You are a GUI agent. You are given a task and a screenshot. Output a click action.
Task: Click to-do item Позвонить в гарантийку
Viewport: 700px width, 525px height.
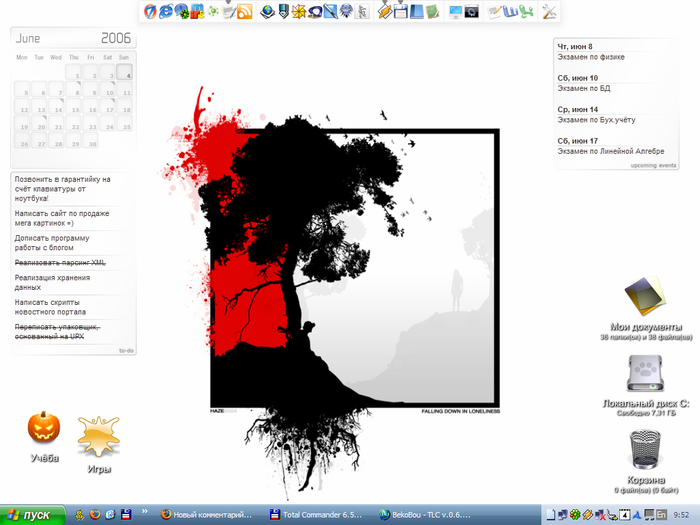pyautogui.click(x=62, y=189)
